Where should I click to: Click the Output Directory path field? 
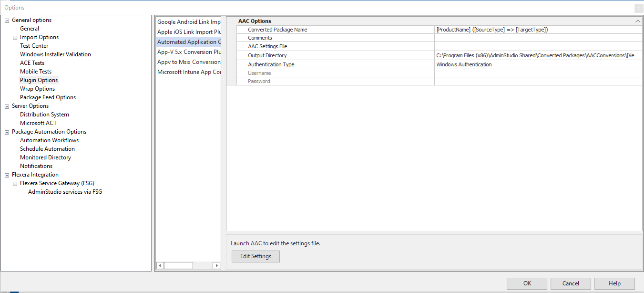[x=538, y=55]
